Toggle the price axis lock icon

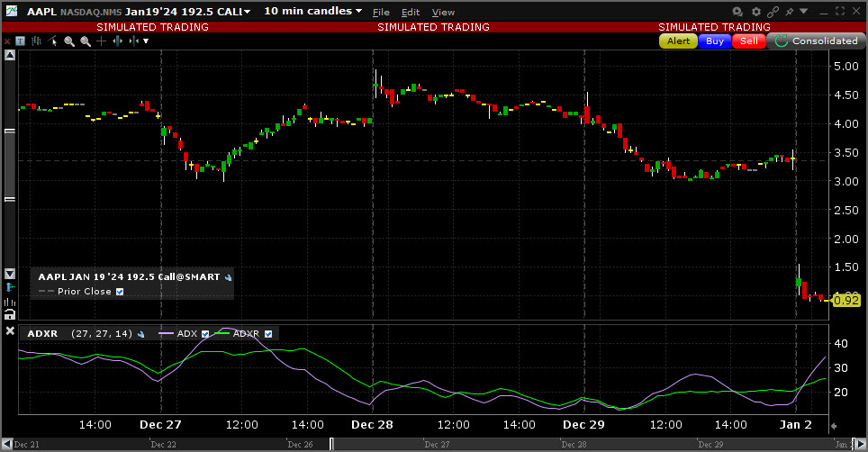[10, 315]
